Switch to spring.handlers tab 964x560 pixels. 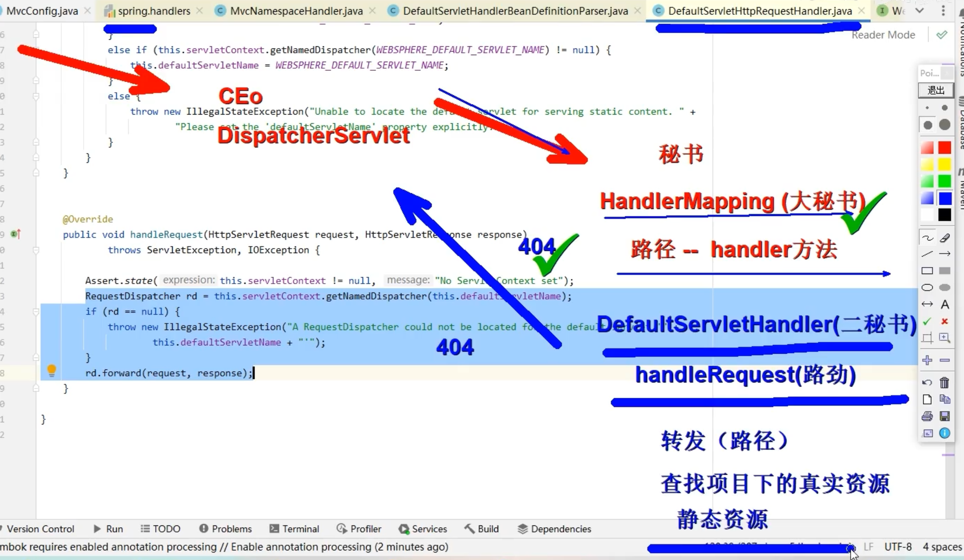pos(146,11)
